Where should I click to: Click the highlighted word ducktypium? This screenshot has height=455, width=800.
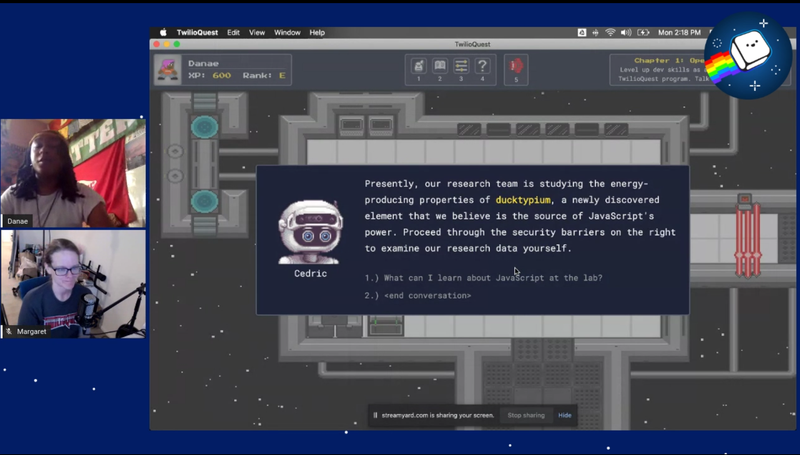[x=523, y=200]
